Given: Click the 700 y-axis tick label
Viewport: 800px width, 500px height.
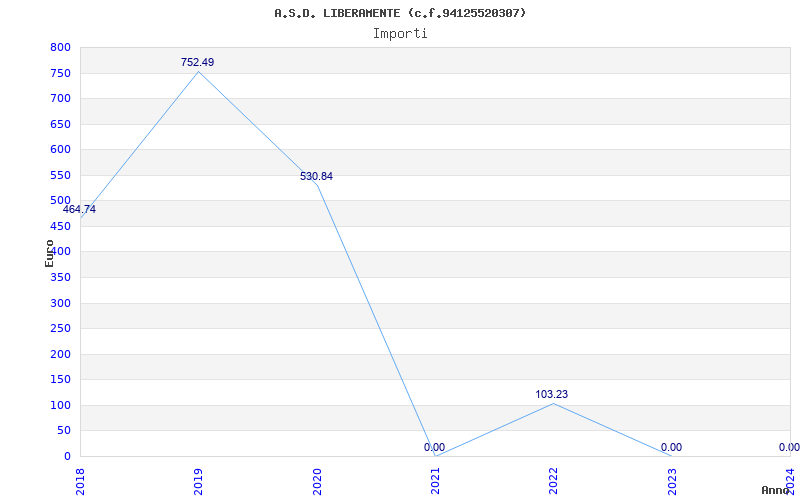Looking at the screenshot, I should tap(60, 98).
